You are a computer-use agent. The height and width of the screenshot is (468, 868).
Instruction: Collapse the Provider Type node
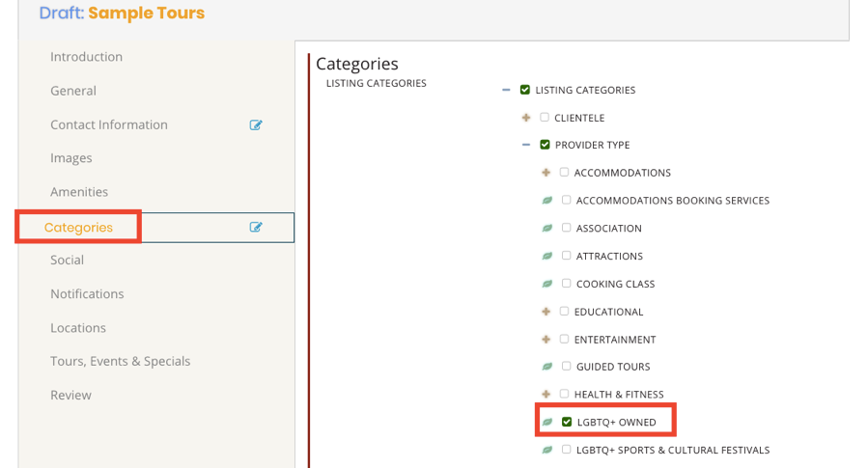[x=526, y=145]
